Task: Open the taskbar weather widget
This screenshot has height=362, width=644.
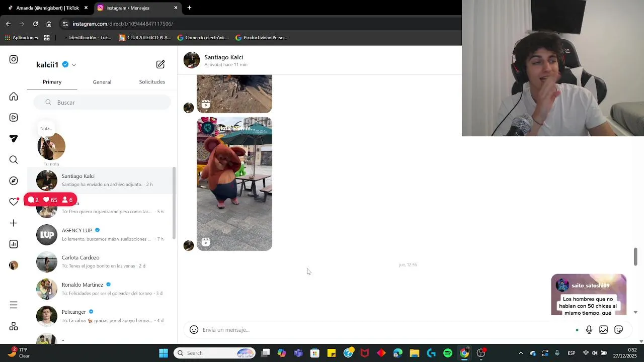Action: click(19, 353)
